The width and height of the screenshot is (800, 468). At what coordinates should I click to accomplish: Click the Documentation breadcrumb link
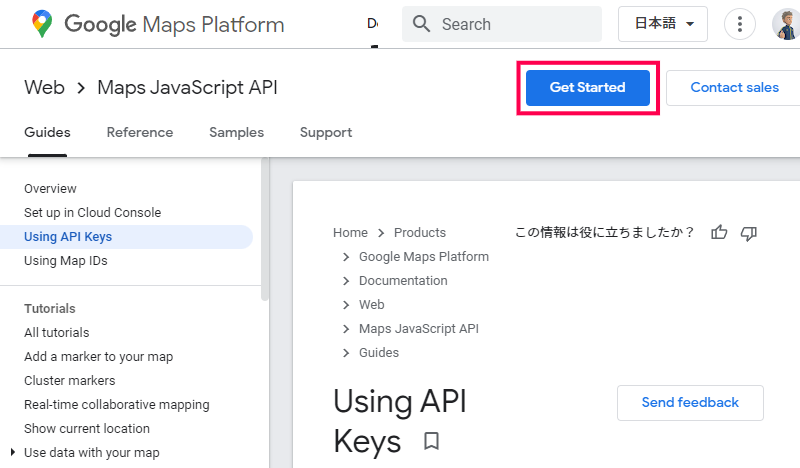coord(403,281)
